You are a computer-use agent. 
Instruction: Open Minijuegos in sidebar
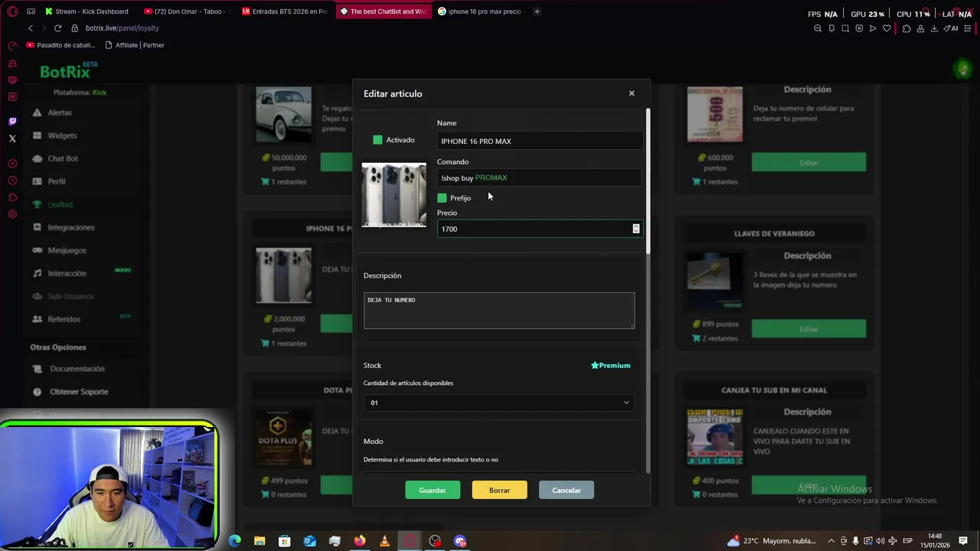(67, 250)
